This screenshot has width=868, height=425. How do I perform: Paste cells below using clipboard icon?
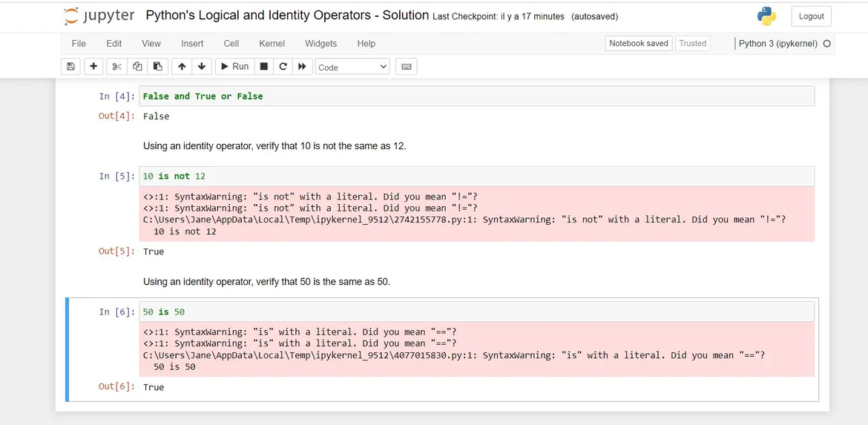[x=157, y=67]
